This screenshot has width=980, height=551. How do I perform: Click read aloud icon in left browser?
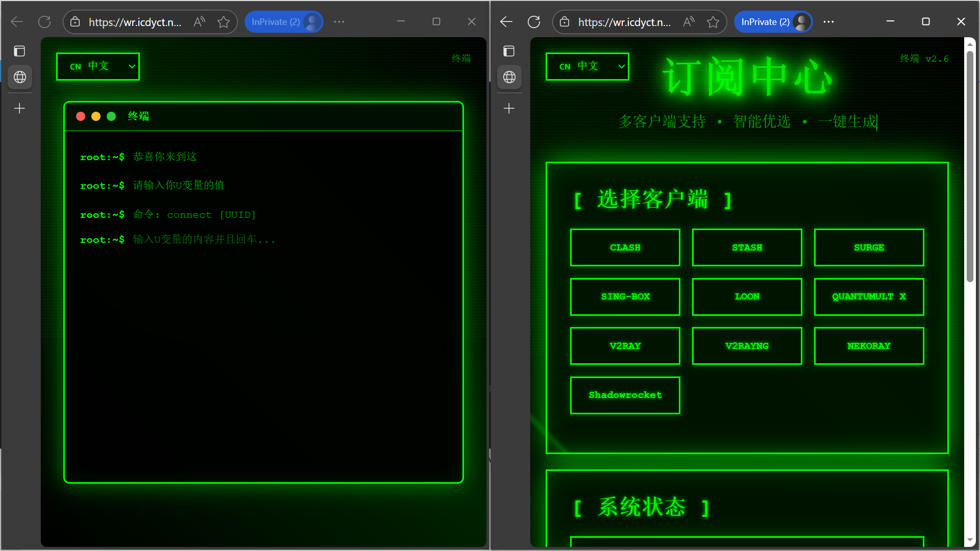[199, 22]
